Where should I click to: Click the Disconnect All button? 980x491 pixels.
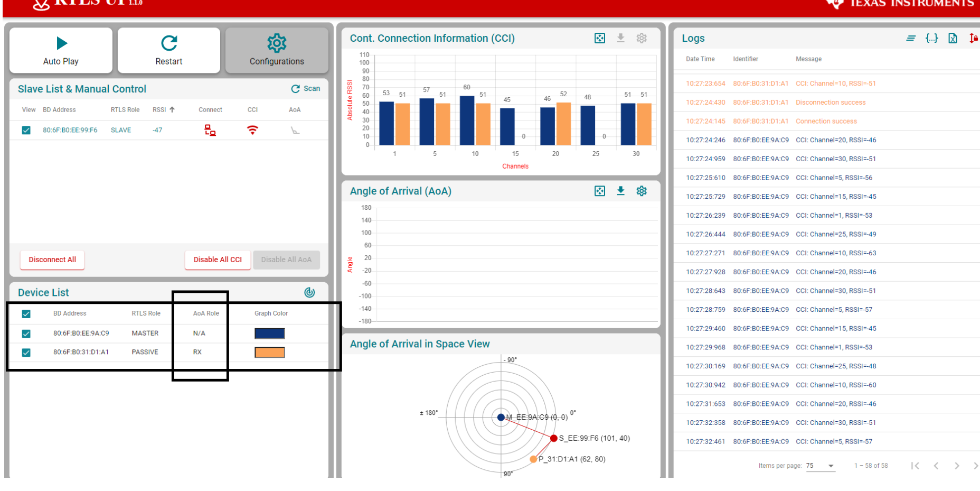(52, 260)
